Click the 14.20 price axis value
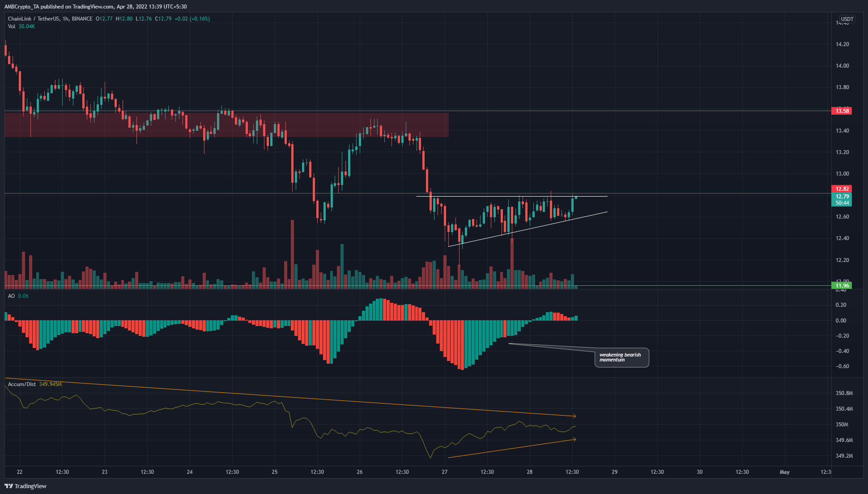Viewport: 868px width, 494px height. pos(842,44)
